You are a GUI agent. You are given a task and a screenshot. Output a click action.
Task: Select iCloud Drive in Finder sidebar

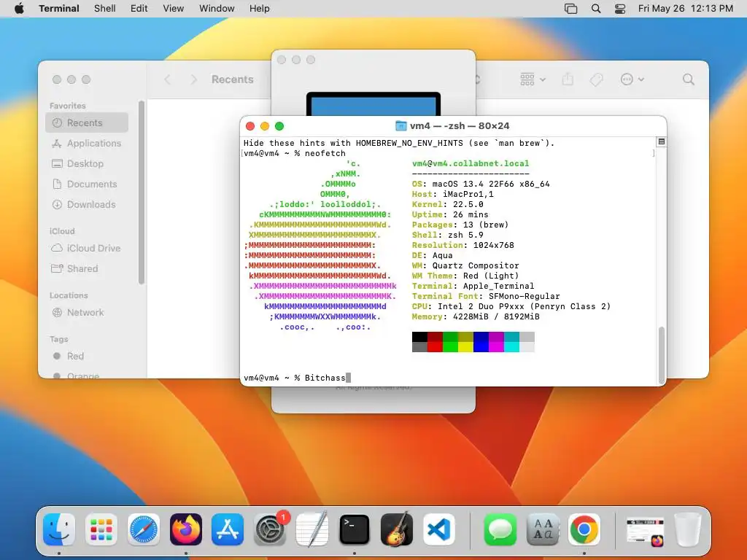[x=87, y=249]
